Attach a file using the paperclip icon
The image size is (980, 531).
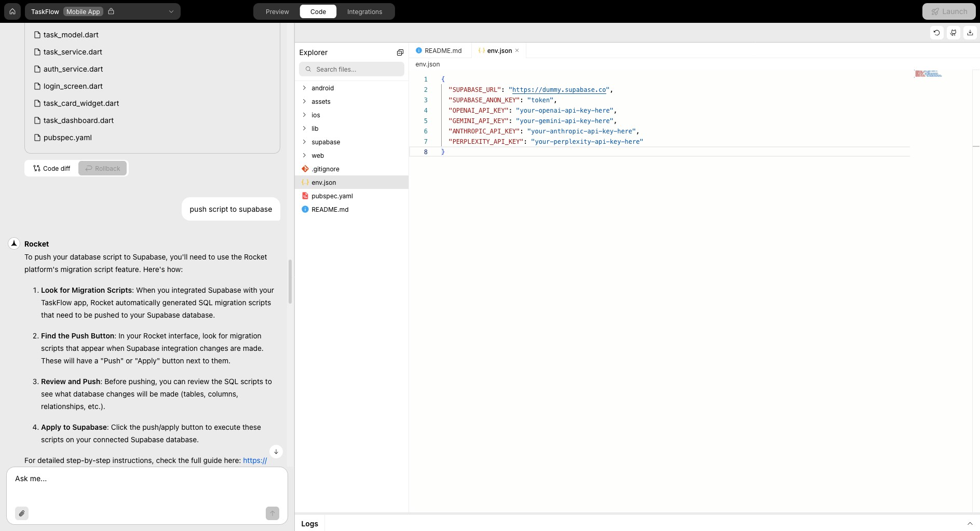(22, 513)
